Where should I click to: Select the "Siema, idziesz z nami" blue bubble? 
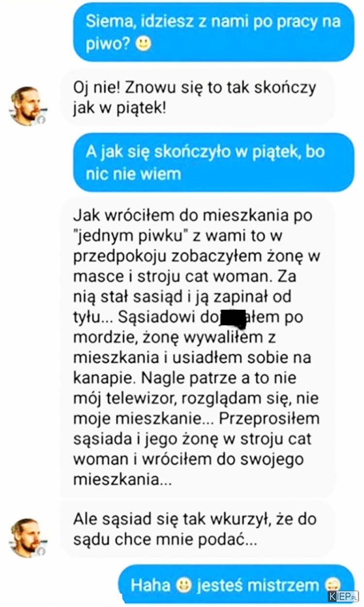coord(214,32)
